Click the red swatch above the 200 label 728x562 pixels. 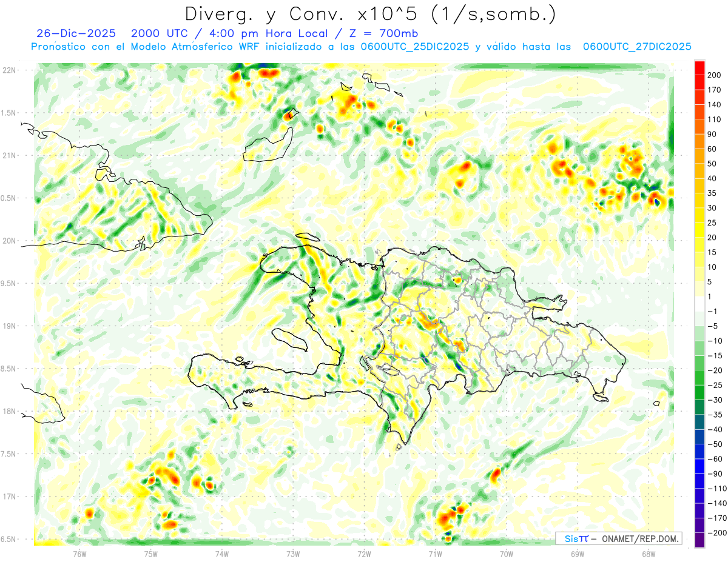tap(699, 68)
